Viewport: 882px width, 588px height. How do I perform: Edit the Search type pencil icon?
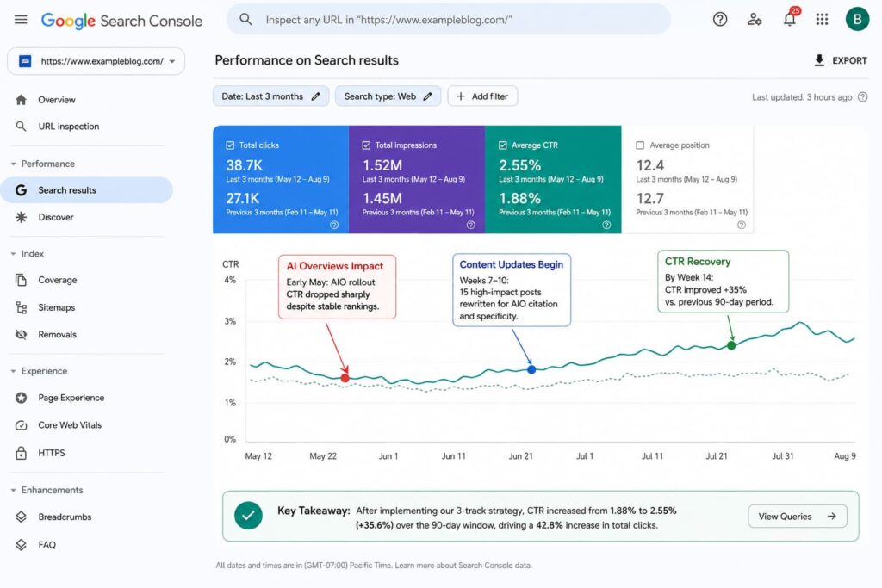[x=427, y=96]
